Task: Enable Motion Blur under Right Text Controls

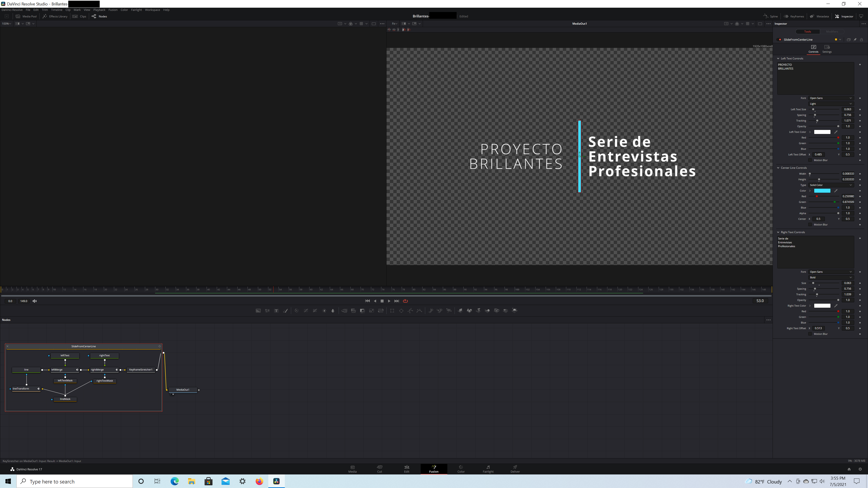Action: (810, 334)
